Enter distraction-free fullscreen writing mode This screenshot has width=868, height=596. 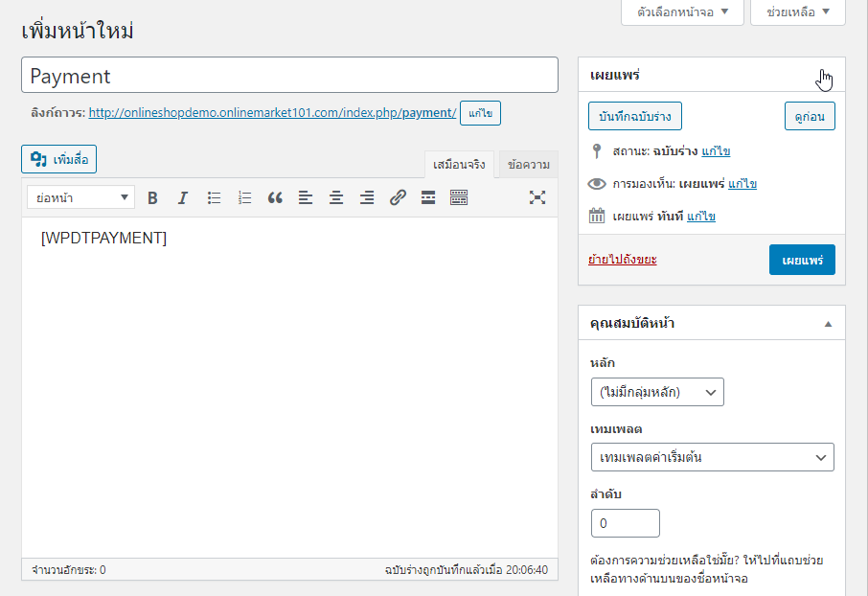537,197
